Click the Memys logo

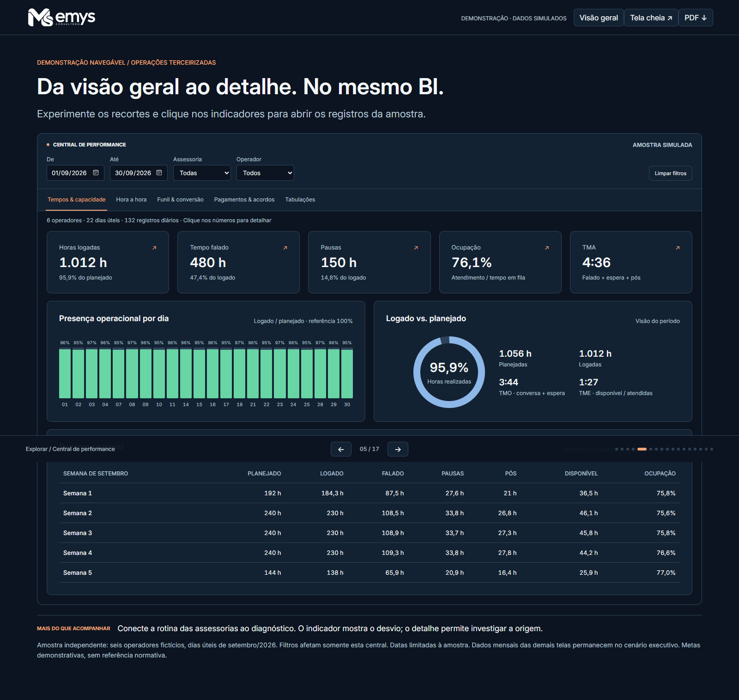tap(61, 18)
